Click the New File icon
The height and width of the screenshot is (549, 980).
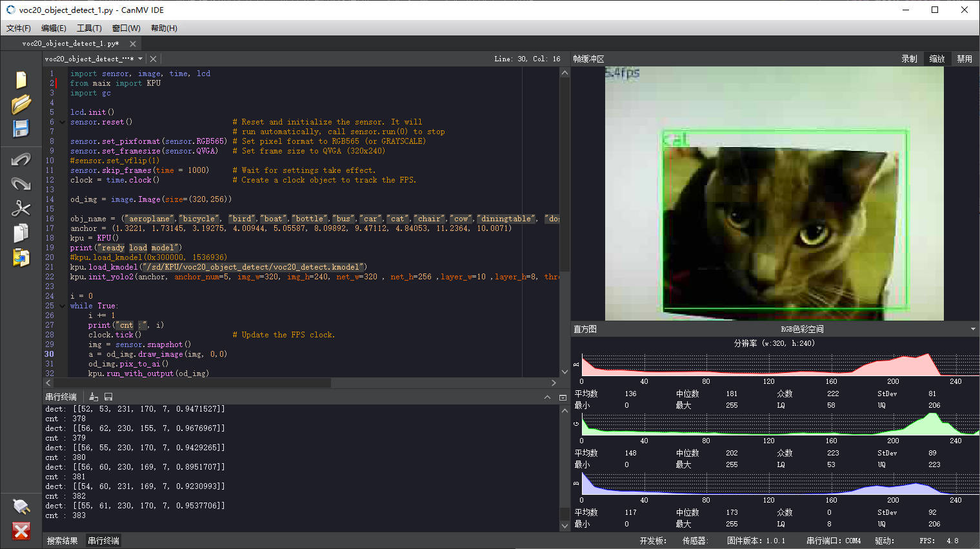coord(21,79)
